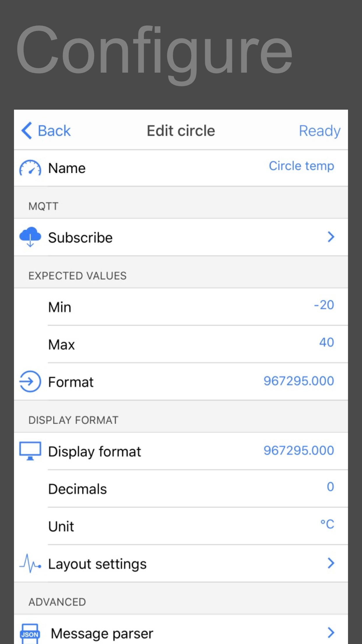This screenshot has width=362, height=644.
Task: Expand Layout settings with the chevron
Action: (331, 563)
